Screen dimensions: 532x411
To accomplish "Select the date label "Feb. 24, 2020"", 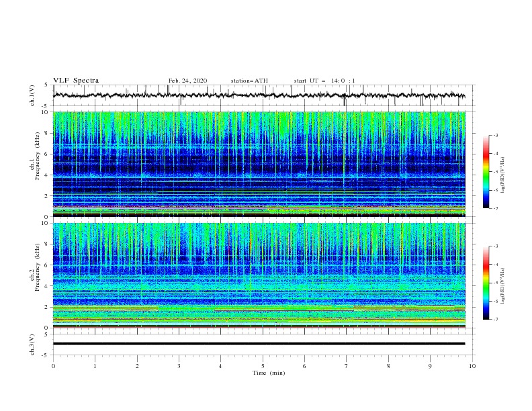I will click(x=187, y=81).
